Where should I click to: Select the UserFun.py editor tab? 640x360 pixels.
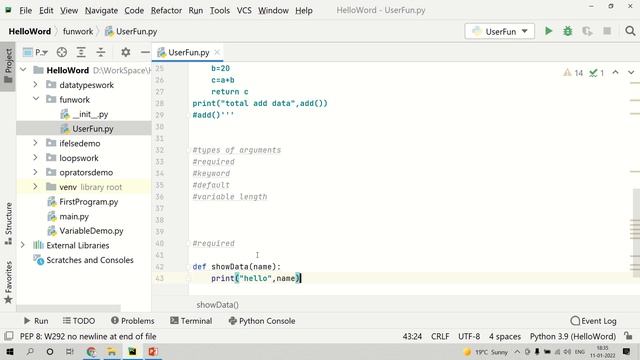coord(188,52)
